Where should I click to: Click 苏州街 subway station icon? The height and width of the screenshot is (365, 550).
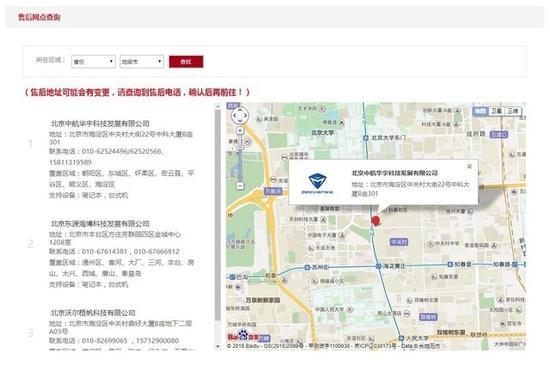[307, 267]
